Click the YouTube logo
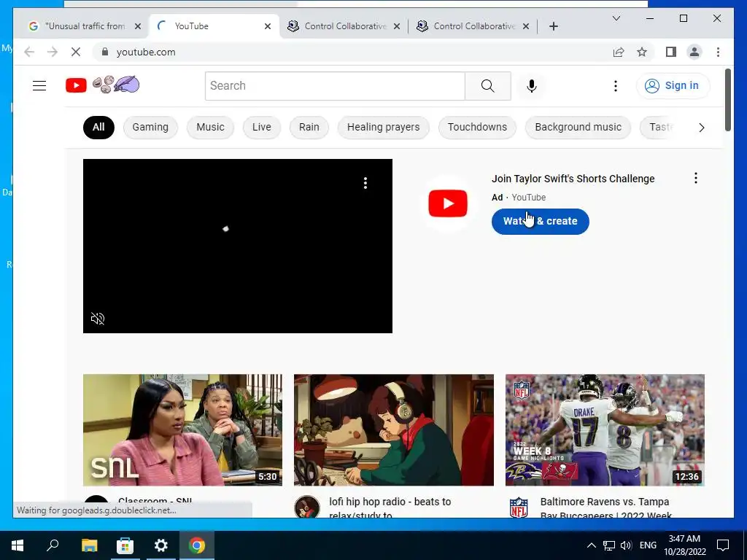The height and width of the screenshot is (560, 747). [x=76, y=86]
